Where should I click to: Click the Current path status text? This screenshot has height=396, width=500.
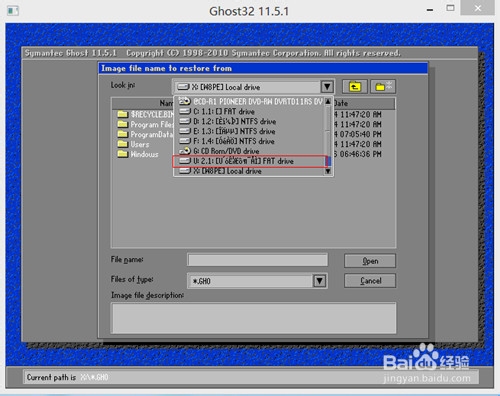pos(68,377)
